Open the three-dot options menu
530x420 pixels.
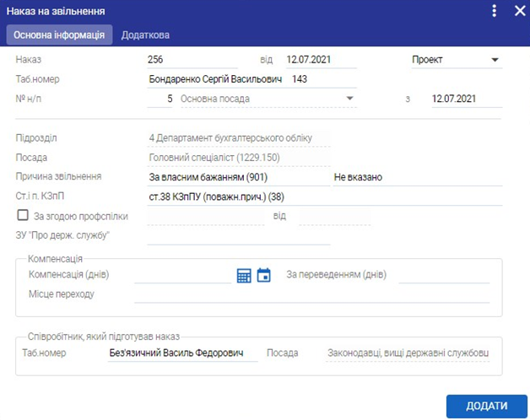point(495,11)
